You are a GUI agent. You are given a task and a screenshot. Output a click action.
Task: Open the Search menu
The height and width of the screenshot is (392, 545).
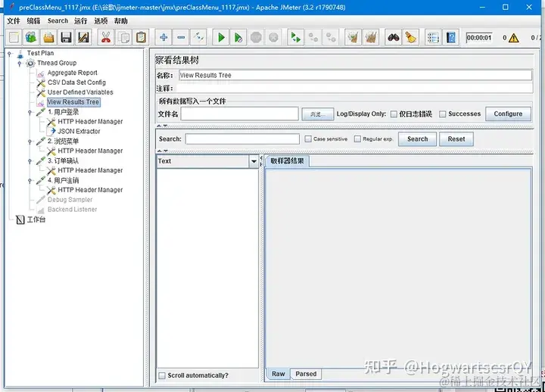point(58,21)
